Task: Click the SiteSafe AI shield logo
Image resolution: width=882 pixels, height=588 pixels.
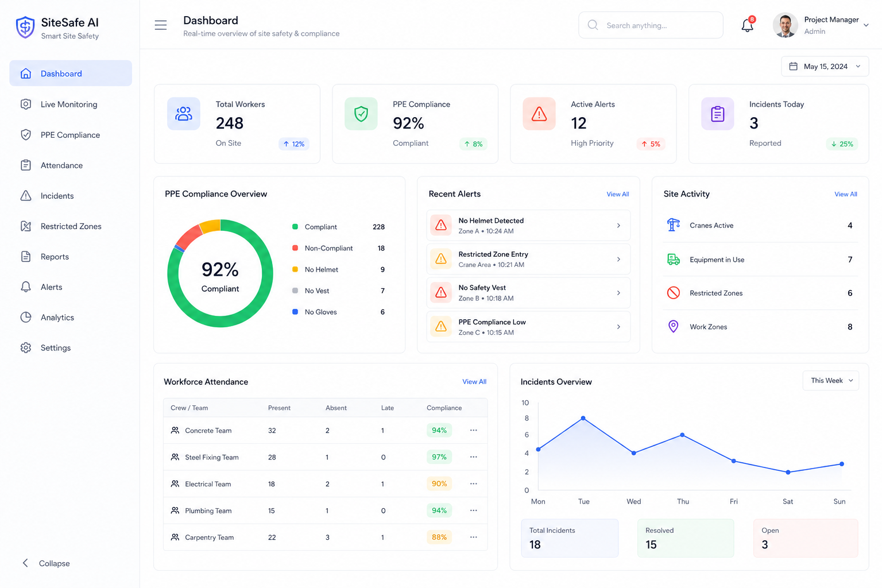Action: coord(25,27)
